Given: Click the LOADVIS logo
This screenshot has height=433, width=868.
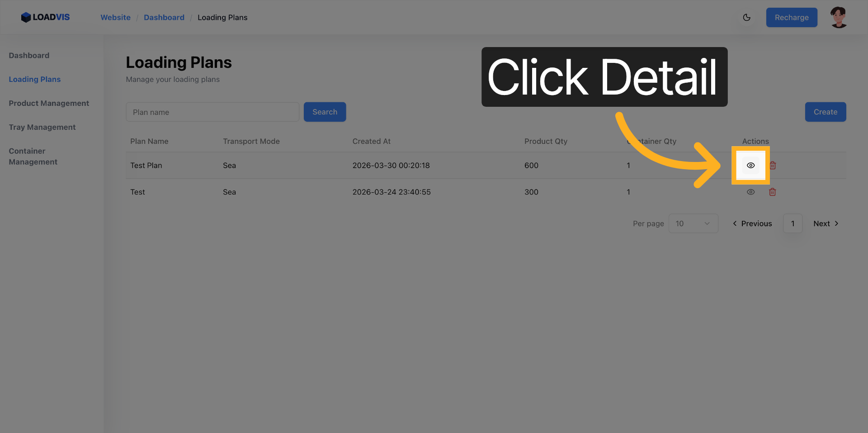Looking at the screenshot, I should pyautogui.click(x=46, y=17).
